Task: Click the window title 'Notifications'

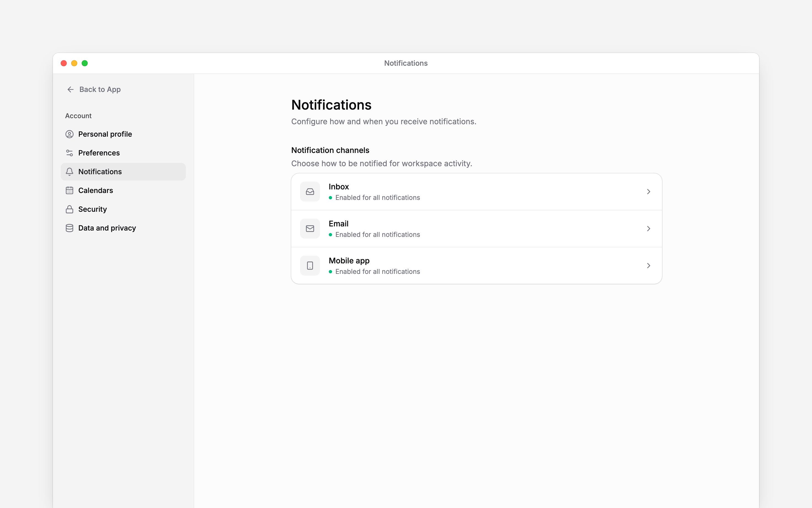Action: [x=406, y=63]
